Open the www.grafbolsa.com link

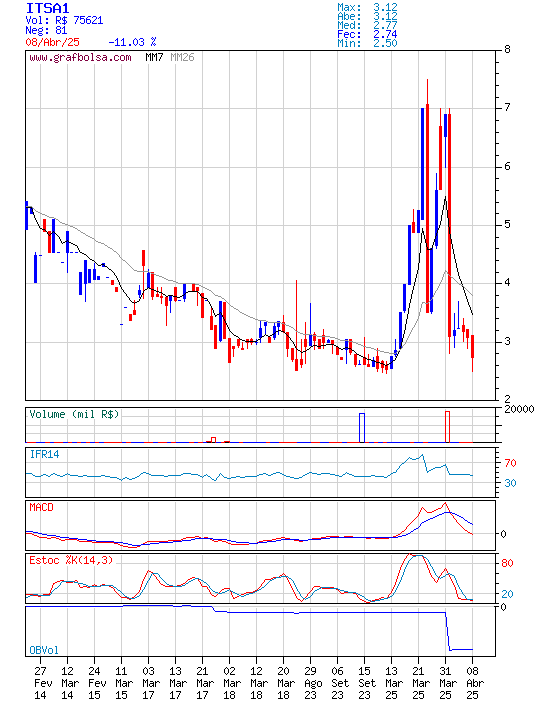click(x=80, y=58)
